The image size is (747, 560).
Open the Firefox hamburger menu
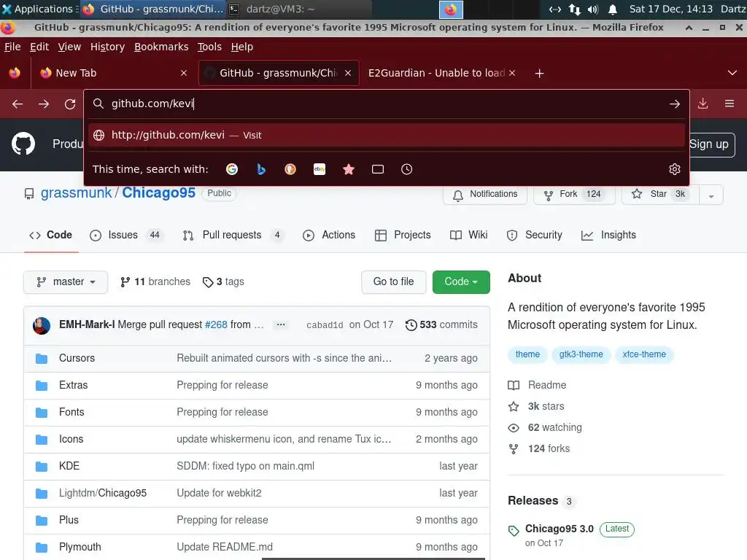[729, 104]
